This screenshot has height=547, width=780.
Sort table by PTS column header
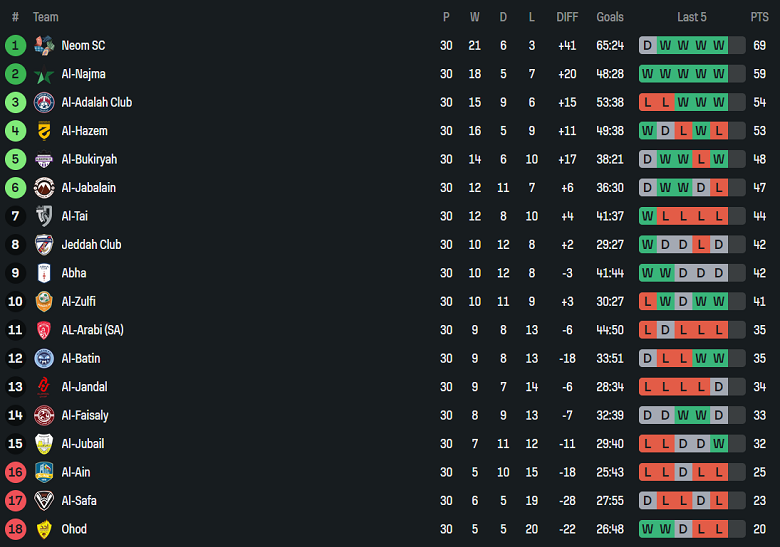tap(760, 17)
